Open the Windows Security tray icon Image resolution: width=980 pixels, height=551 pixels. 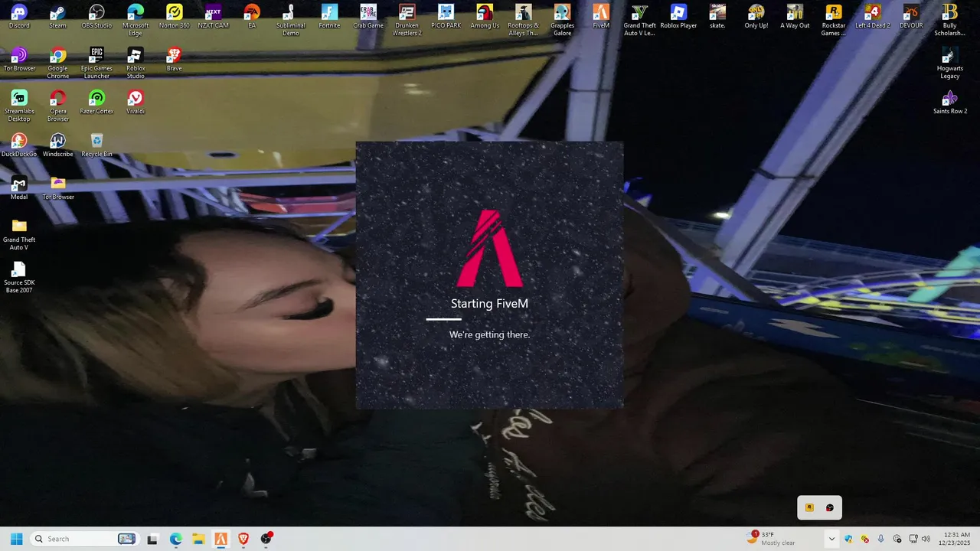coord(848,539)
